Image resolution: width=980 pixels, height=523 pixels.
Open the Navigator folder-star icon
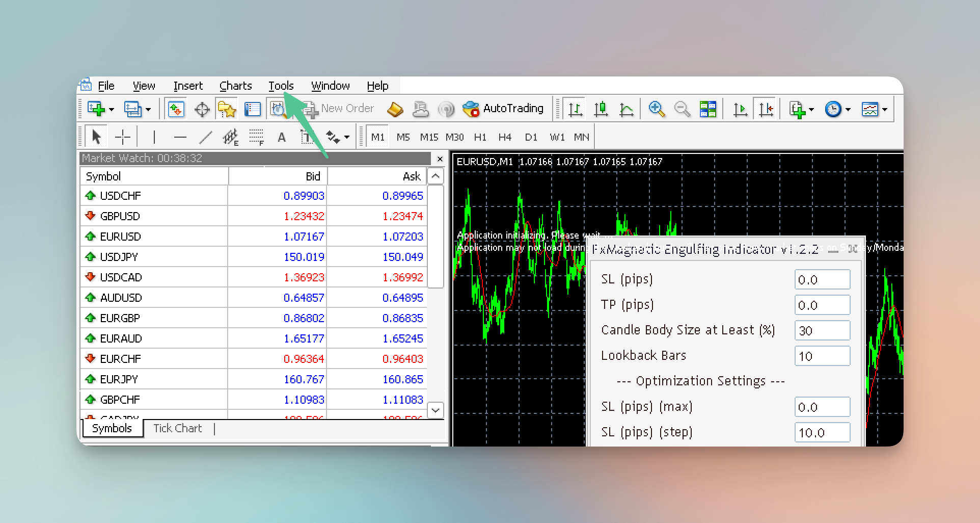coord(227,110)
